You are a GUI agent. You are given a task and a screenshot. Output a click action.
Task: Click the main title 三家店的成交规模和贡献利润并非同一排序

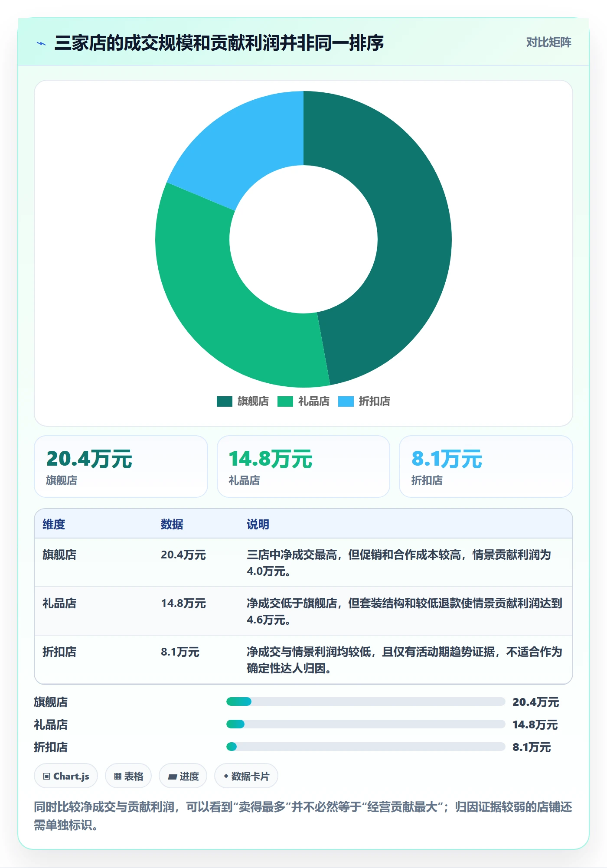[219, 43]
